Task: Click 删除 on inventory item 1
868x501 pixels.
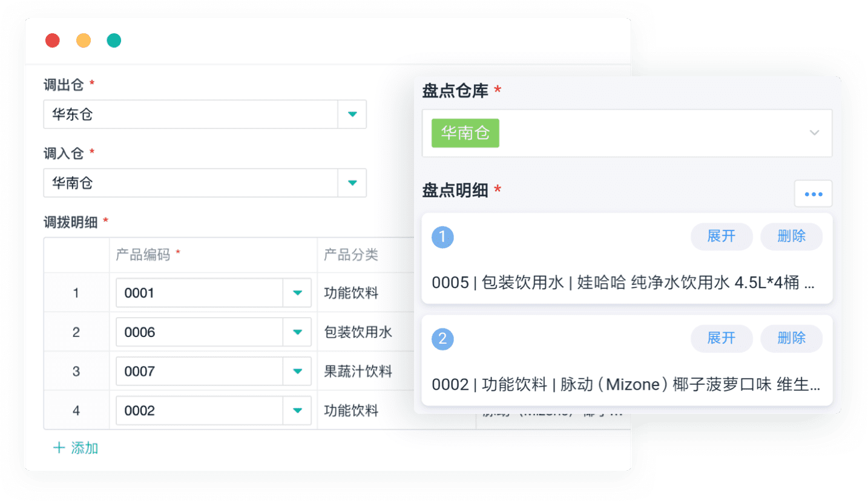Action: [791, 237]
